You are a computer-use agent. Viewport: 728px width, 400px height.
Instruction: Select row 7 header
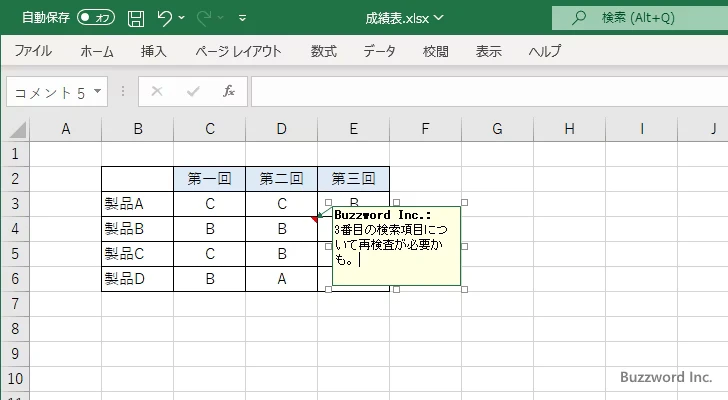15,304
